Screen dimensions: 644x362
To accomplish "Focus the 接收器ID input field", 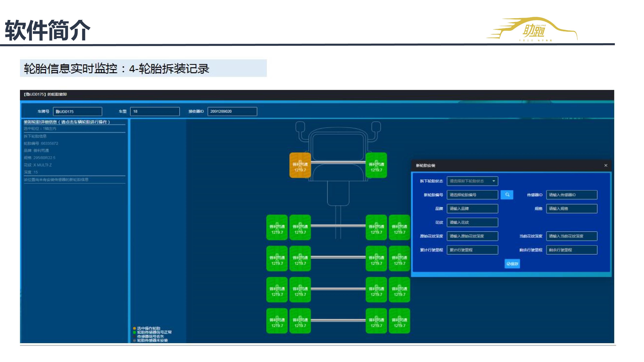I will [232, 111].
